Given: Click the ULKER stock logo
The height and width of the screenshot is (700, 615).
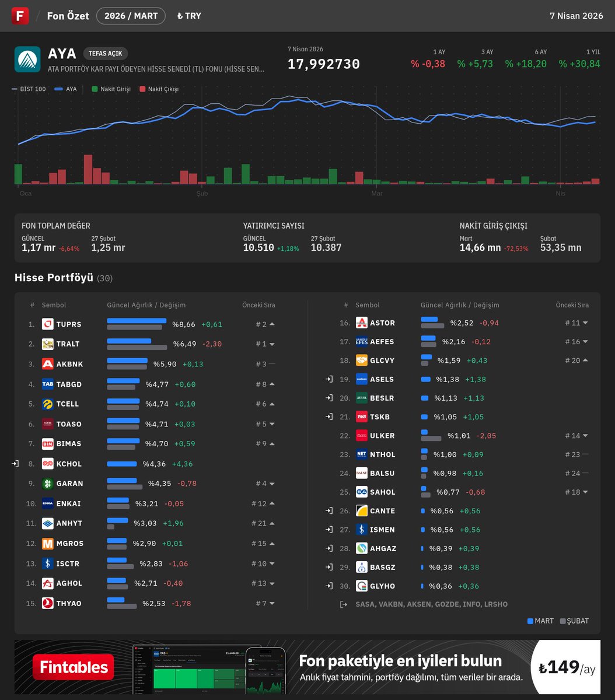Looking at the screenshot, I should 362,436.
